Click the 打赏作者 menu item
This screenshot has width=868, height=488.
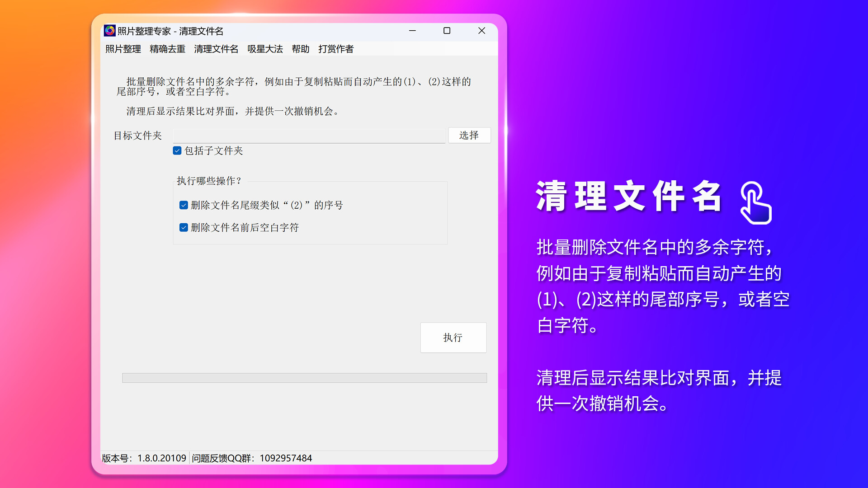(x=336, y=49)
